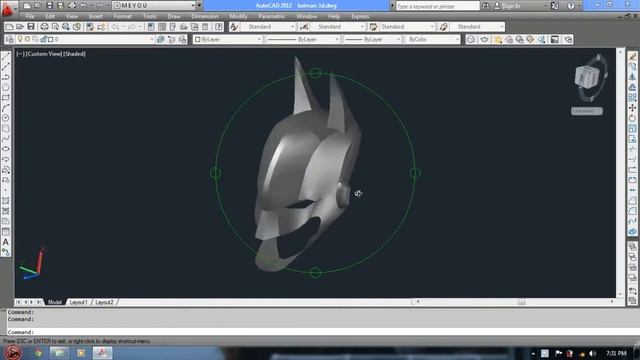This screenshot has height=360, width=640.
Task: Click the Layer Properties Manager icon
Action: (x=10, y=39)
